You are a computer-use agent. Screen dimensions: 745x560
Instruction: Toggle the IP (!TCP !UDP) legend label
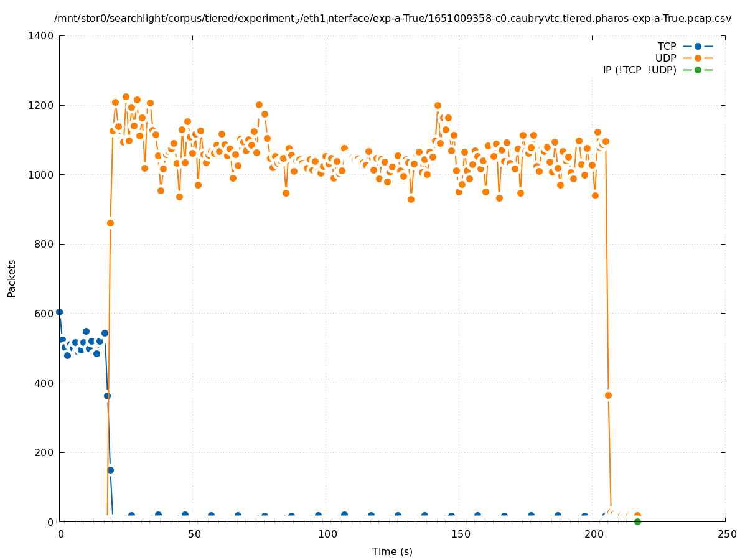639,70
